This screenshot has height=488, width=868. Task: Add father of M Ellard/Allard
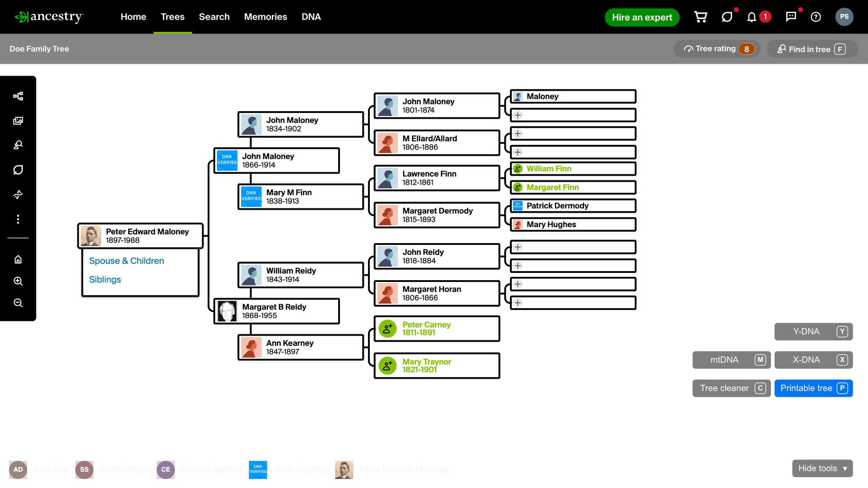[x=573, y=134]
